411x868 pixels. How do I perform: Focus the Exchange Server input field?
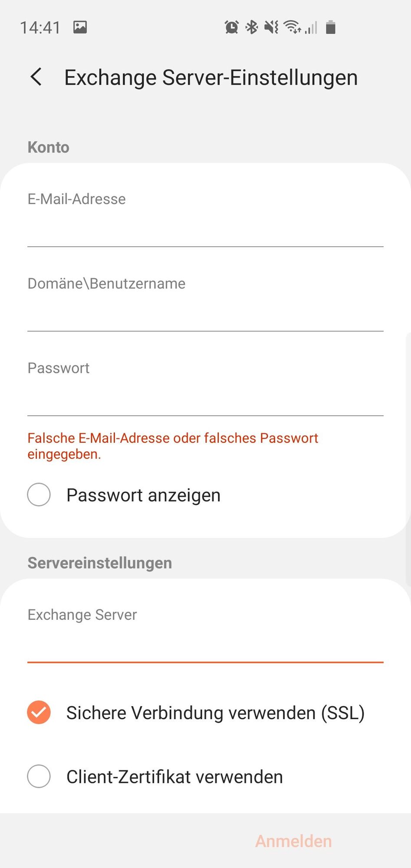coord(205,646)
